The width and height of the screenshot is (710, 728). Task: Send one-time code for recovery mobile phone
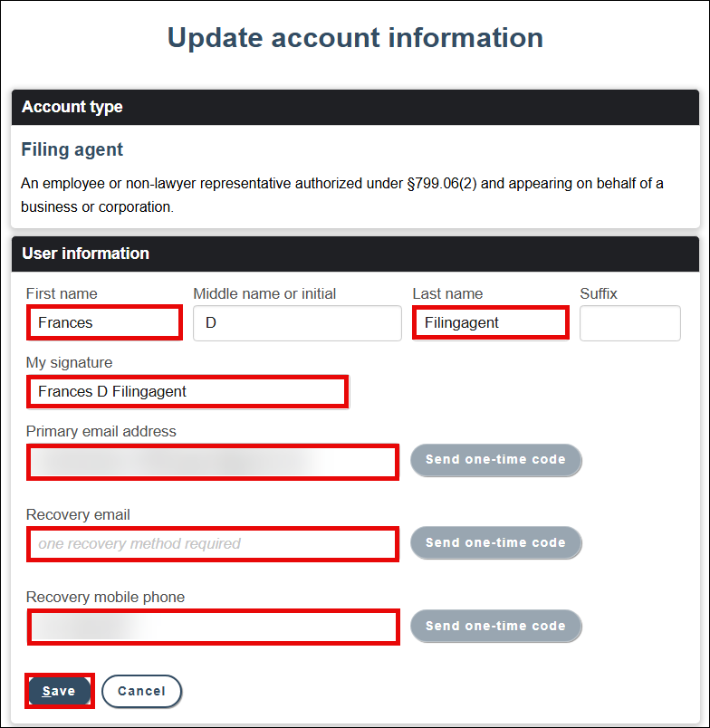pos(495,626)
